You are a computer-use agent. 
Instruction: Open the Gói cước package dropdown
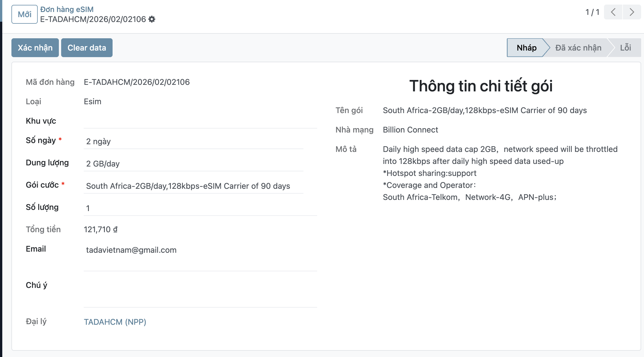pyautogui.click(x=193, y=186)
